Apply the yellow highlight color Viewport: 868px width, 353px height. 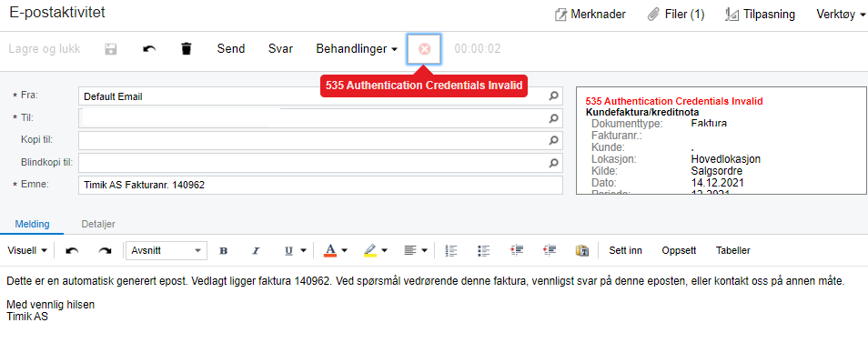370,250
